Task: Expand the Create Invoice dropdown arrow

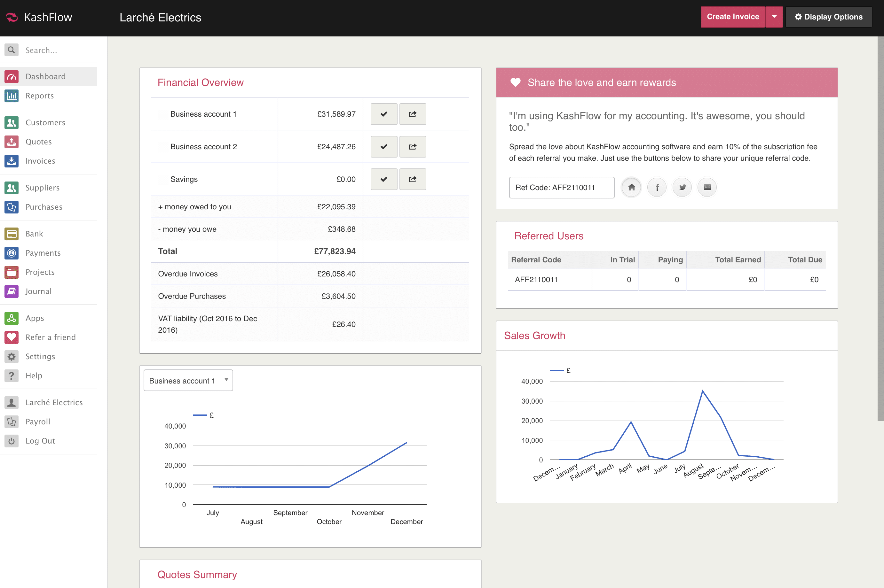Action: [x=774, y=17]
